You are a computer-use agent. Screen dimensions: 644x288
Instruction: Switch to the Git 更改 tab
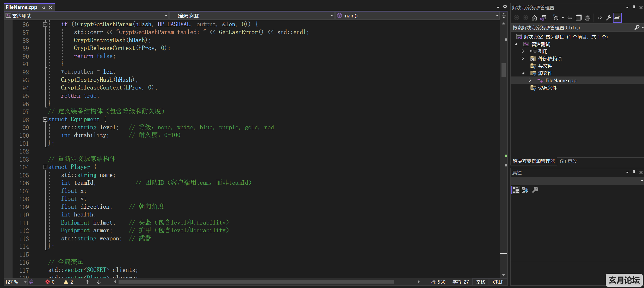coord(568,161)
